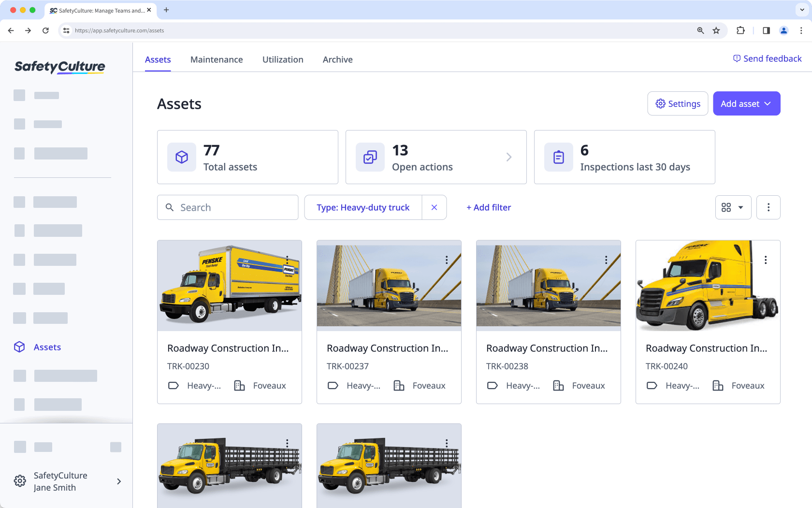Expand the SafetyCulture Jane Smith account chevron

point(118,481)
